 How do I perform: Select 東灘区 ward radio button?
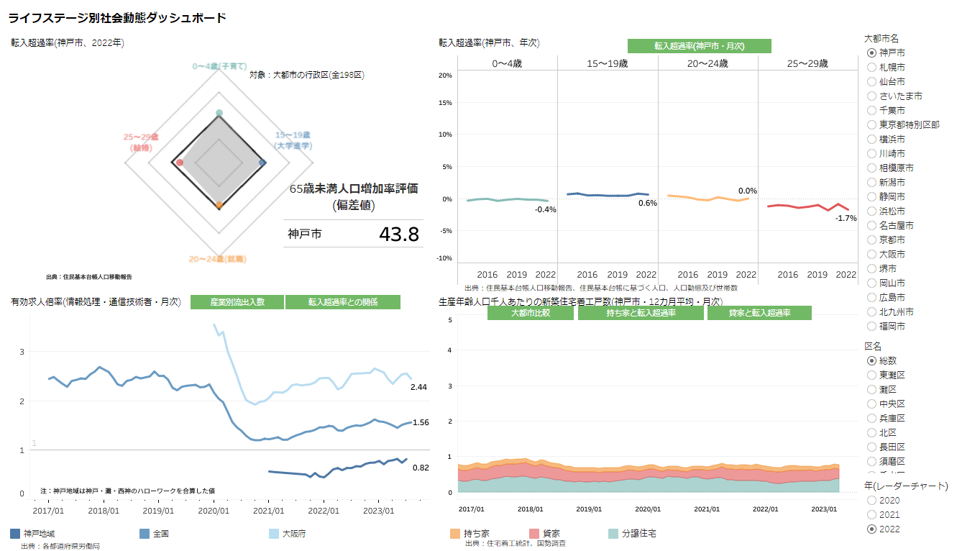point(872,375)
